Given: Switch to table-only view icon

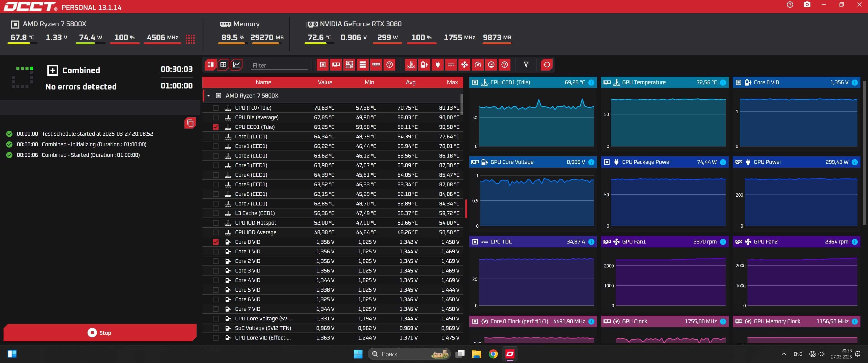Looking at the screenshot, I should [223, 65].
